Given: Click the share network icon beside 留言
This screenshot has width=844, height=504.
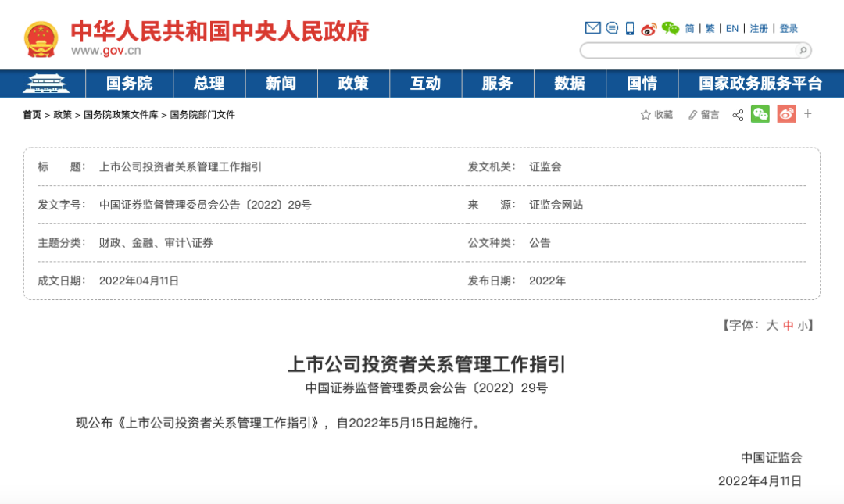Looking at the screenshot, I should (x=738, y=114).
